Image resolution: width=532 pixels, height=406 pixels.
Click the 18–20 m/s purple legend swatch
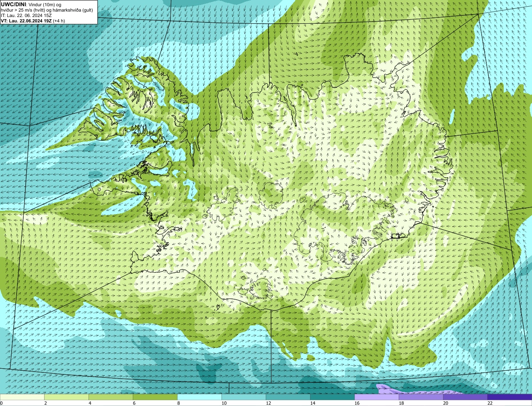point(421,397)
